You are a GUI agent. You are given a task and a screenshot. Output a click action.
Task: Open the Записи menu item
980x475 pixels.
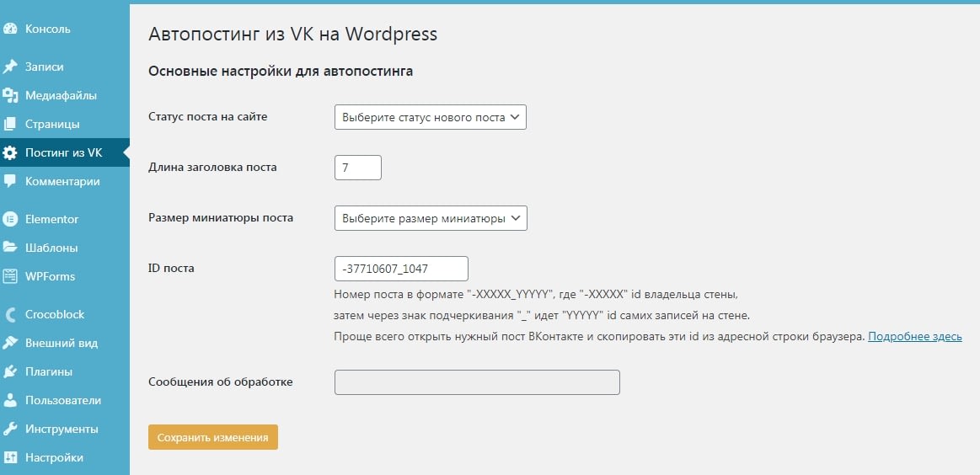pyautogui.click(x=45, y=67)
